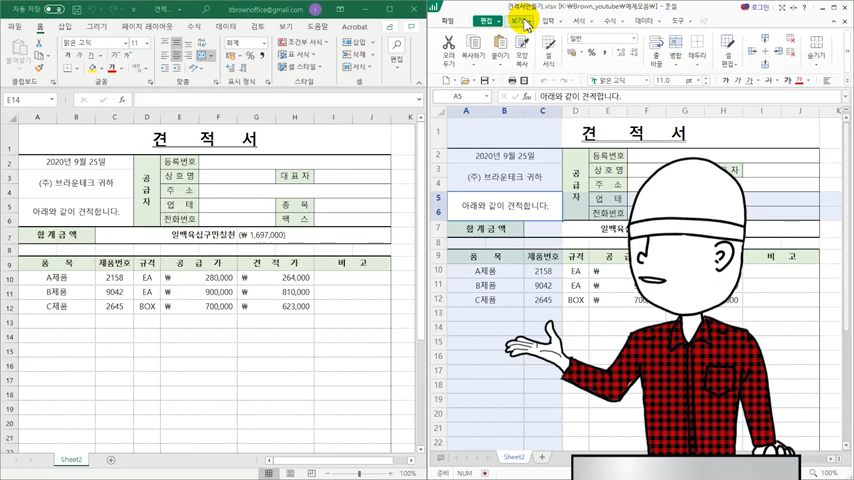Click the insert function fx icon in Excel
The image size is (854, 480).
click(x=122, y=100)
